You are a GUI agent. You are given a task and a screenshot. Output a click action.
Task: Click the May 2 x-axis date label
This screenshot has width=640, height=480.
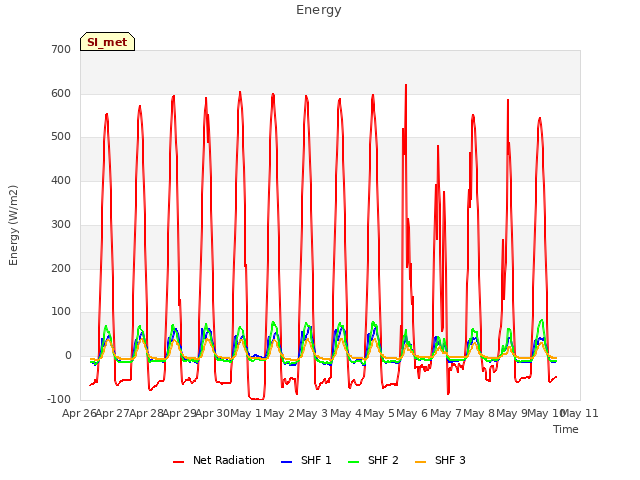click(279, 413)
